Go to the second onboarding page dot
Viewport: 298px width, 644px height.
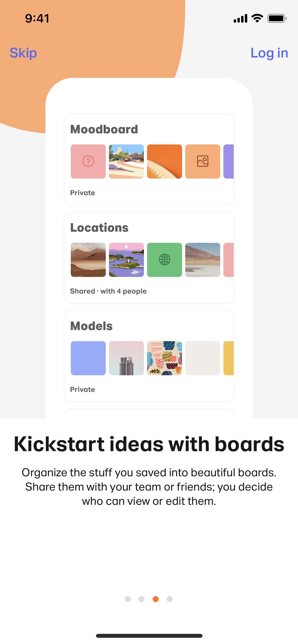pos(142,599)
